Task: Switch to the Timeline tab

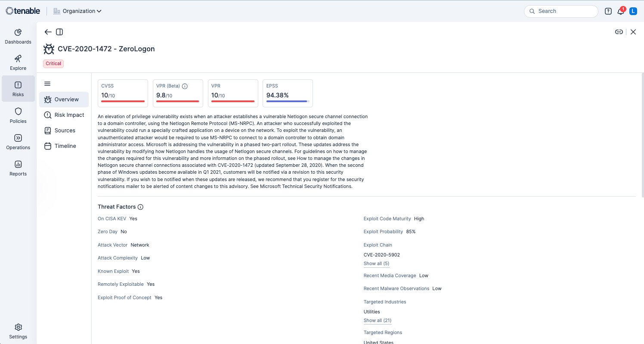Action: point(65,146)
